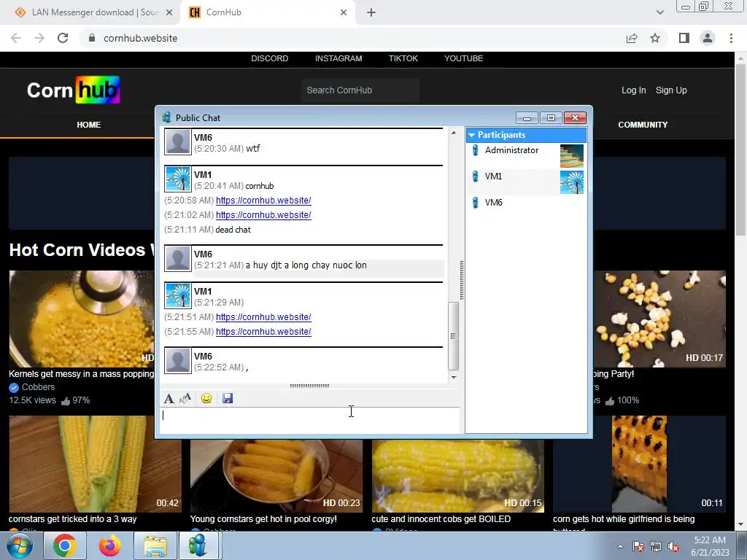
Task: Click the cornhub.website address bar
Action: [x=352, y=38]
